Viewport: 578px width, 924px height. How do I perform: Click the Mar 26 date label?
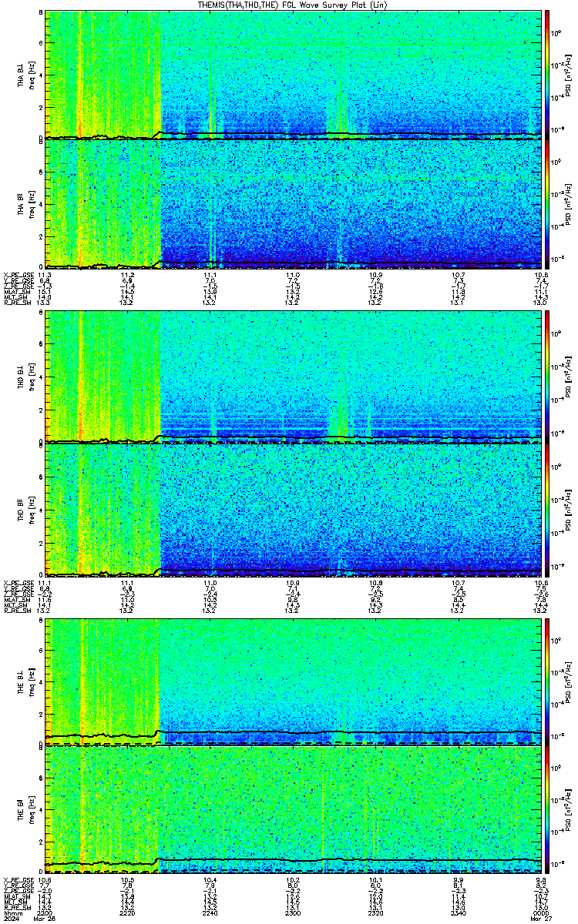coord(45,919)
